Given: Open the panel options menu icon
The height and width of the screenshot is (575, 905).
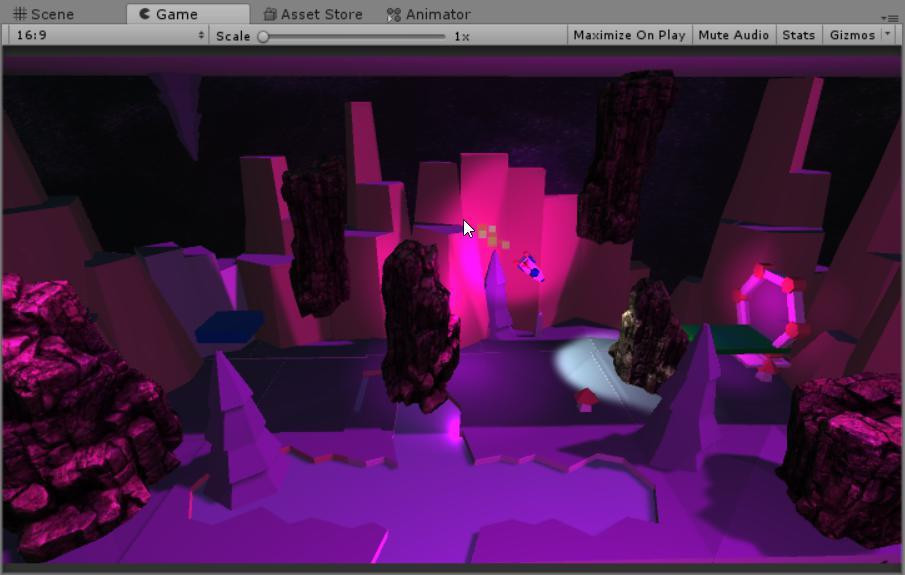Looking at the screenshot, I should pyautogui.click(x=891, y=18).
